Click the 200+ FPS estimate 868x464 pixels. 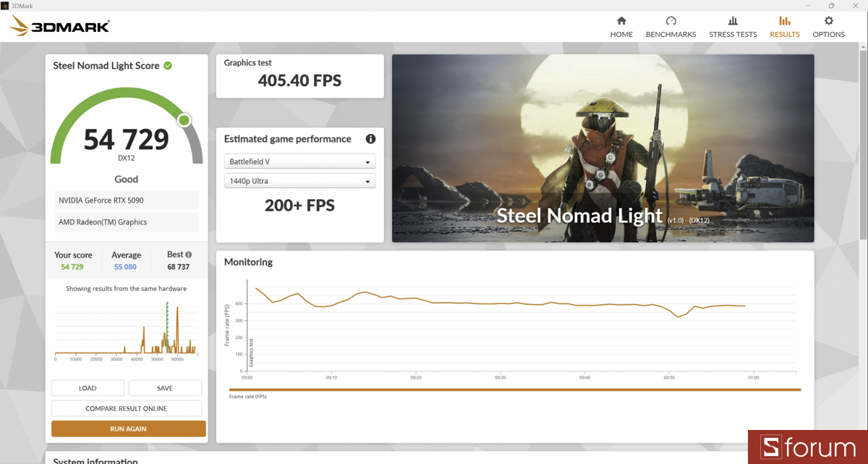[x=299, y=206]
